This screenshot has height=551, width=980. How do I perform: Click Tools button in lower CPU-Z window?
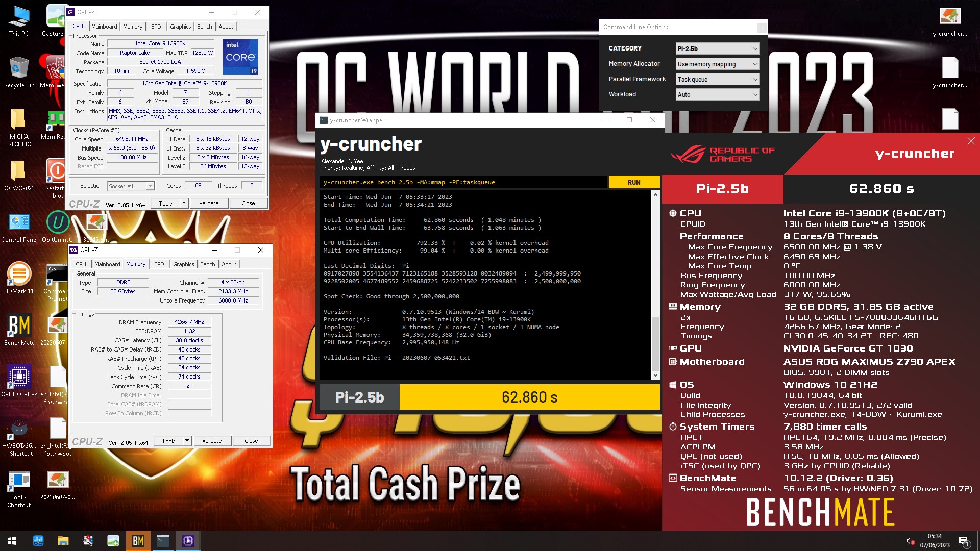(x=168, y=441)
